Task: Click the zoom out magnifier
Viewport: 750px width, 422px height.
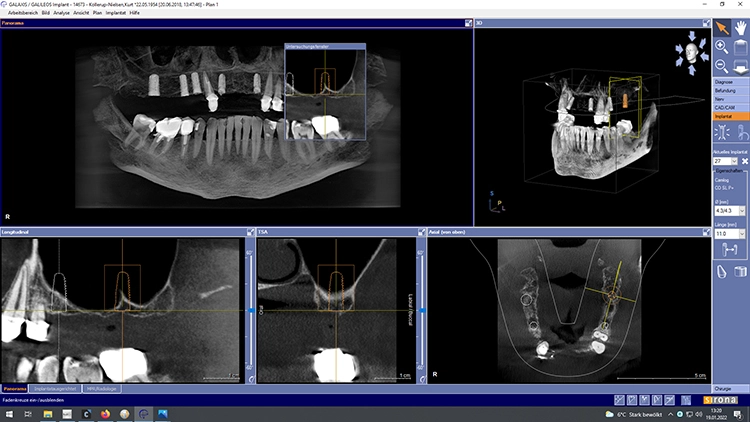Action: [x=721, y=65]
